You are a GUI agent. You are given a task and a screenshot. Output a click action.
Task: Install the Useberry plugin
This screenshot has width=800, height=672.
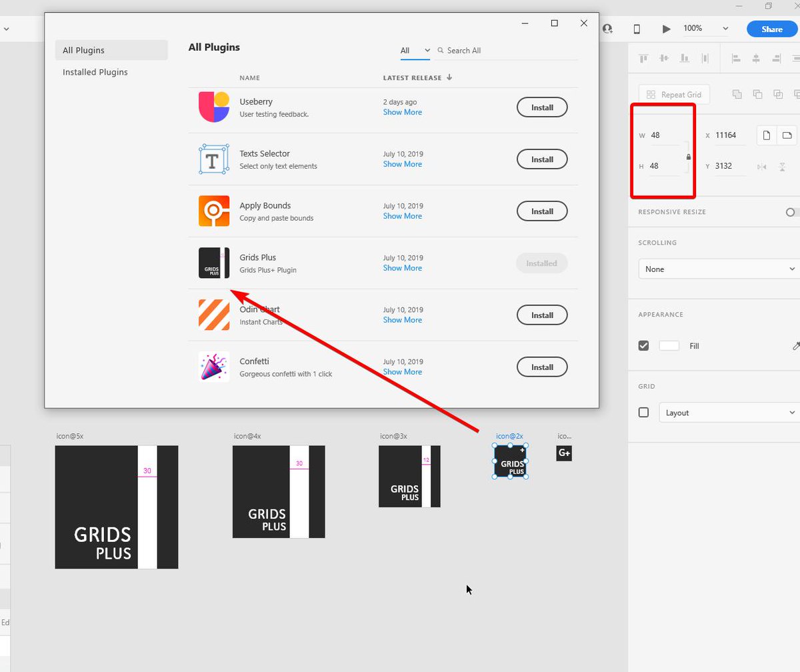click(542, 107)
